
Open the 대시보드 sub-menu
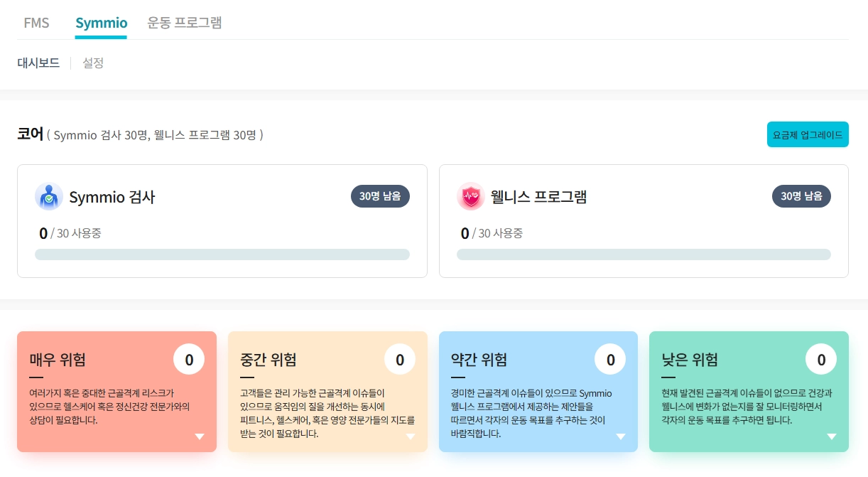coord(38,63)
